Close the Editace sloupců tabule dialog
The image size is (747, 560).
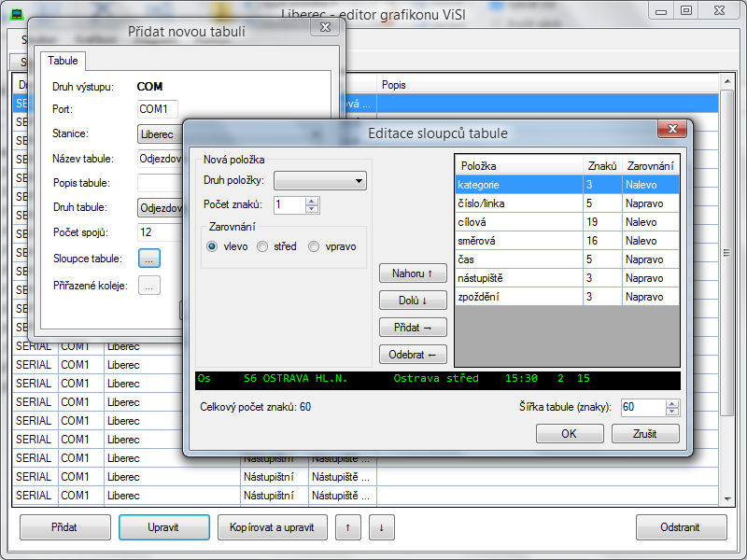671,130
